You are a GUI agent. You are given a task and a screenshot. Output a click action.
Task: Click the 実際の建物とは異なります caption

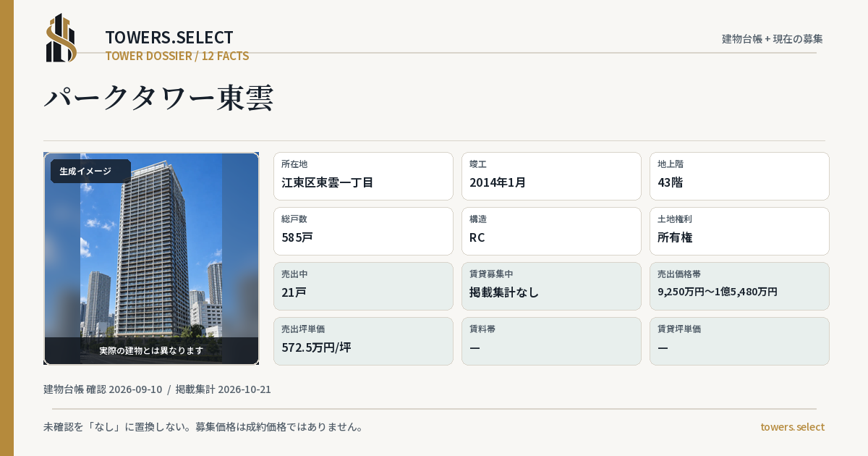[151, 350]
